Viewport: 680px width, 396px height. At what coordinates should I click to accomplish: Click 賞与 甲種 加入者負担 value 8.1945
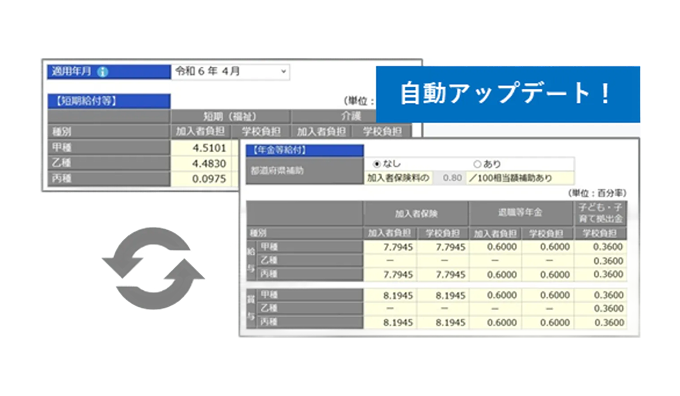click(x=390, y=296)
